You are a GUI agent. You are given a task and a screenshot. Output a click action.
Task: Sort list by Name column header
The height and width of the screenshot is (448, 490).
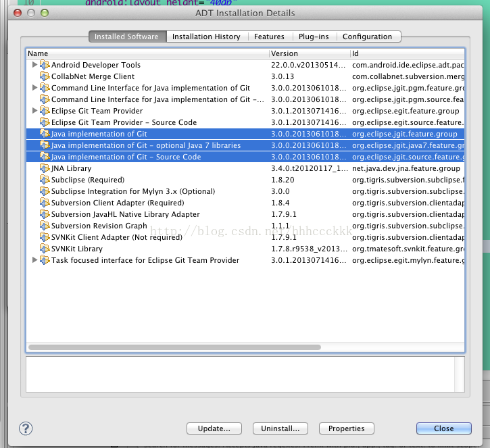[147, 53]
